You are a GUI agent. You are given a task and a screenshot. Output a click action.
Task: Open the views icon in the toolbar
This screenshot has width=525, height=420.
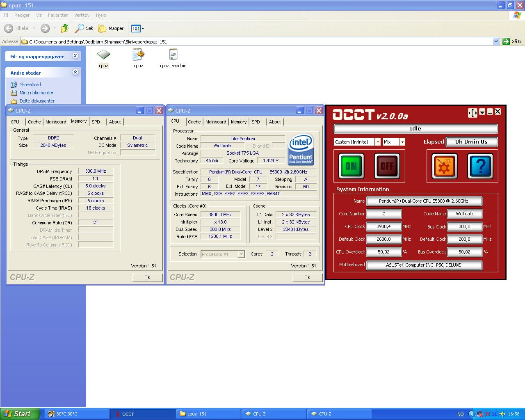tap(136, 28)
